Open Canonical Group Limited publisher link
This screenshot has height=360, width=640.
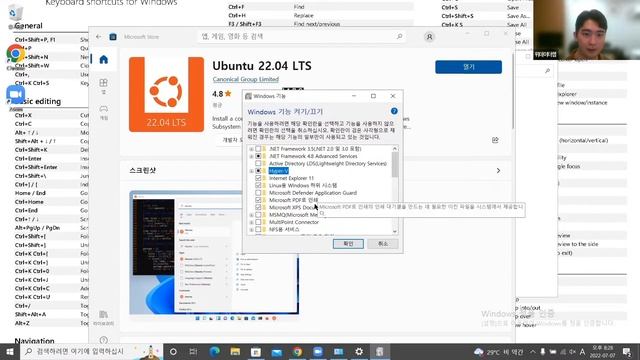coord(246,79)
